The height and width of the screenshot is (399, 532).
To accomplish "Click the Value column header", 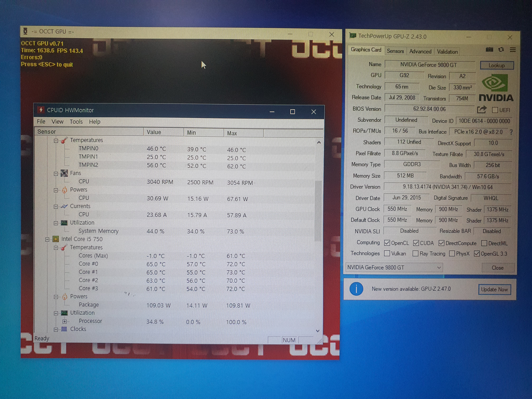I will 164,132.
